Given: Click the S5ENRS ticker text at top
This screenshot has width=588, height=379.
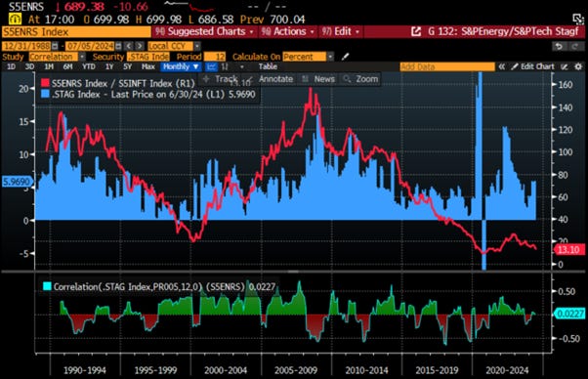Looking at the screenshot, I should (26, 7).
